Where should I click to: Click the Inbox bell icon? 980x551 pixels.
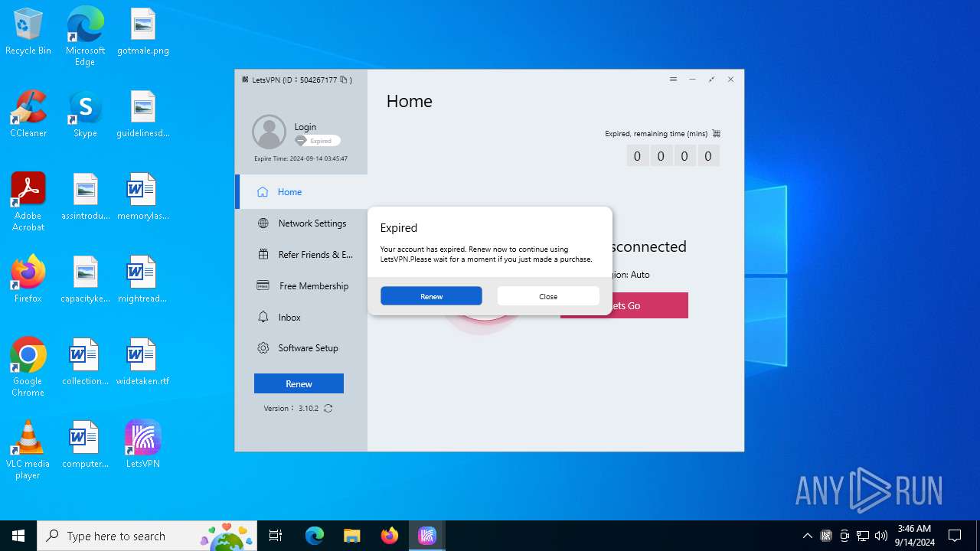[263, 317]
